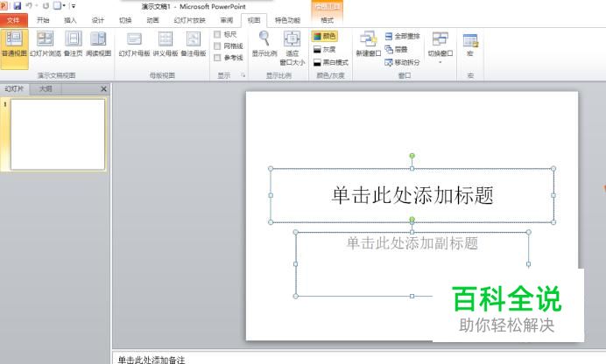Select the Slides pane tab (幻灯片)
Screen dimensions: 606x364
click(14, 88)
